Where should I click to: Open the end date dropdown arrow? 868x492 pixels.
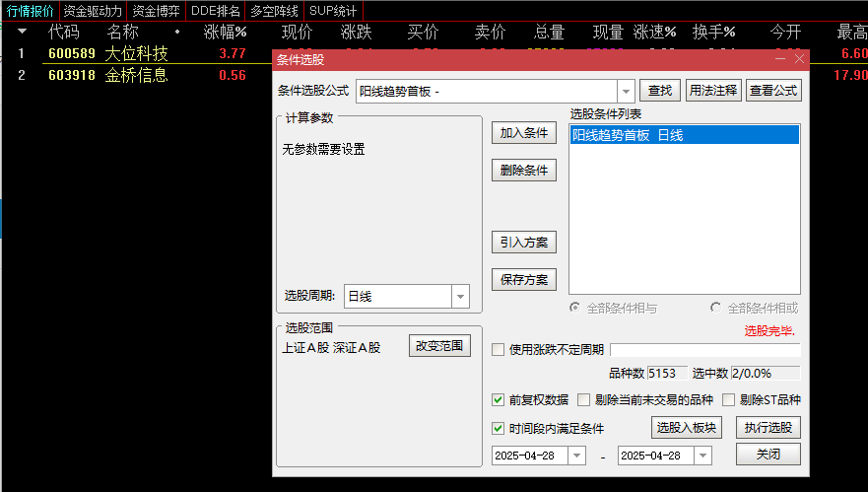(x=703, y=456)
